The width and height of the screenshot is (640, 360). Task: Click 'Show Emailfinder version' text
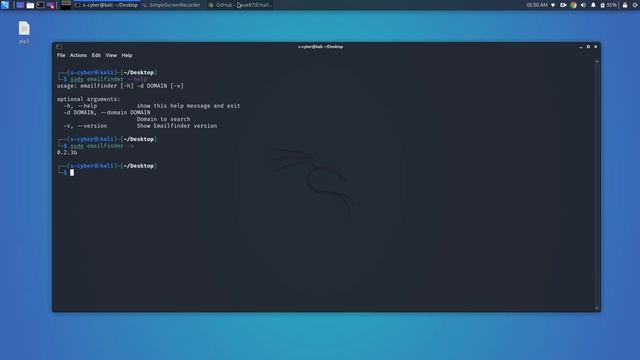177,126
